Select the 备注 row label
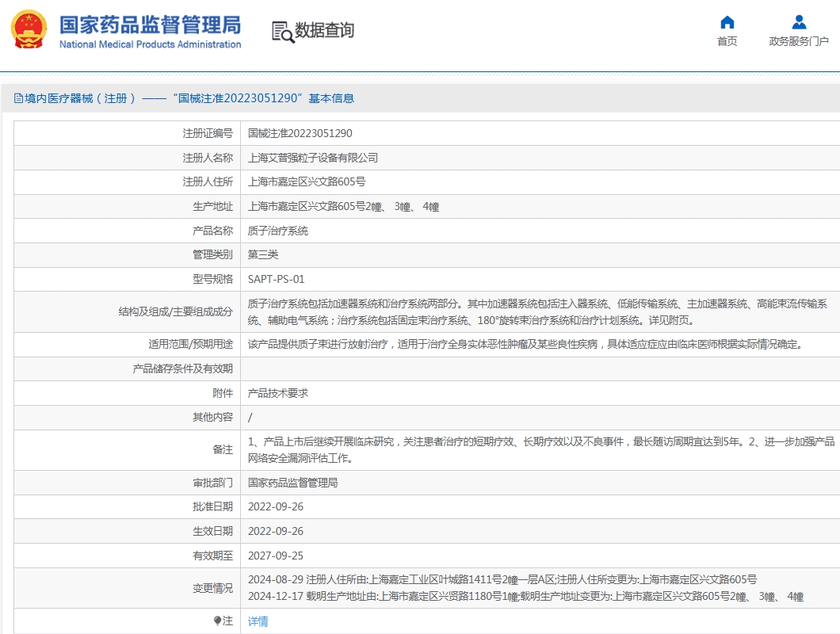This screenshot has height=634, width=840. coord(223,449)
